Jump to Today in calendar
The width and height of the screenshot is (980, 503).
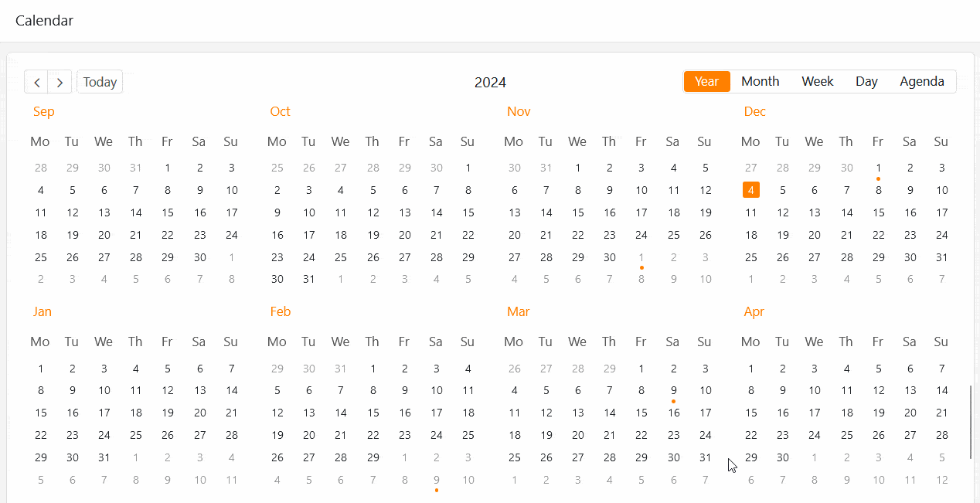pos(100,82)
